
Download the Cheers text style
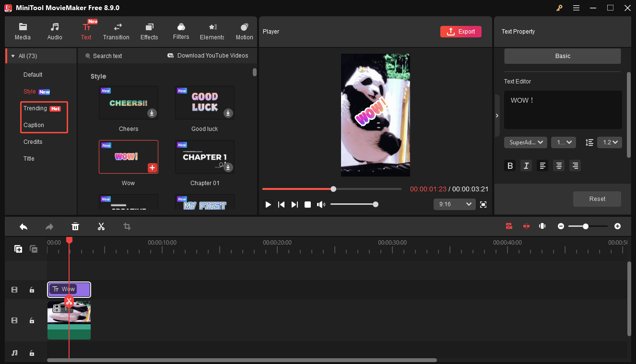pyautogui.click(x=152, y=113)
